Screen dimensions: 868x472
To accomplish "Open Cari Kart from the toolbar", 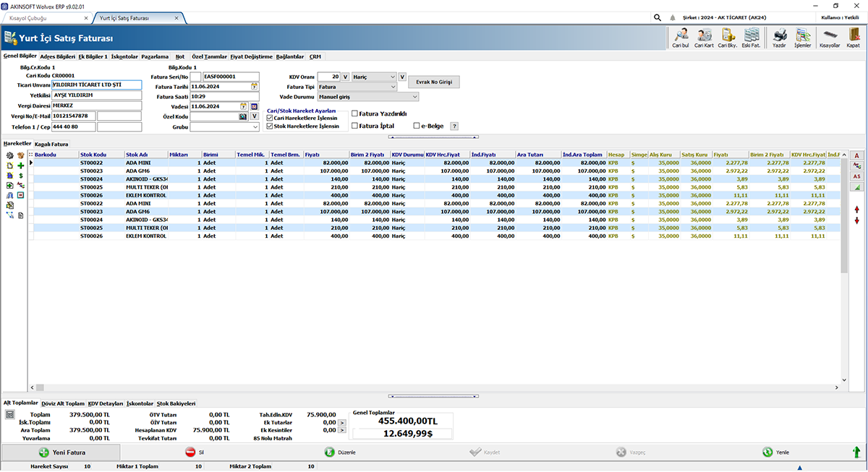I will point(704,38).
